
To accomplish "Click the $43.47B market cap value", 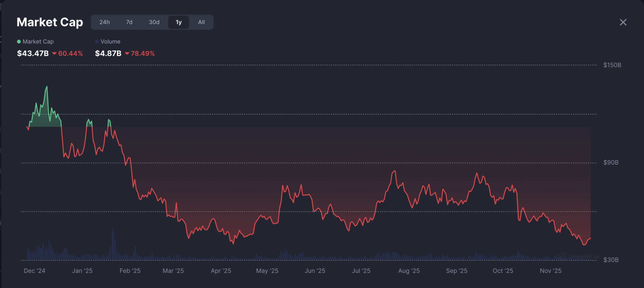I will [33, 53].
